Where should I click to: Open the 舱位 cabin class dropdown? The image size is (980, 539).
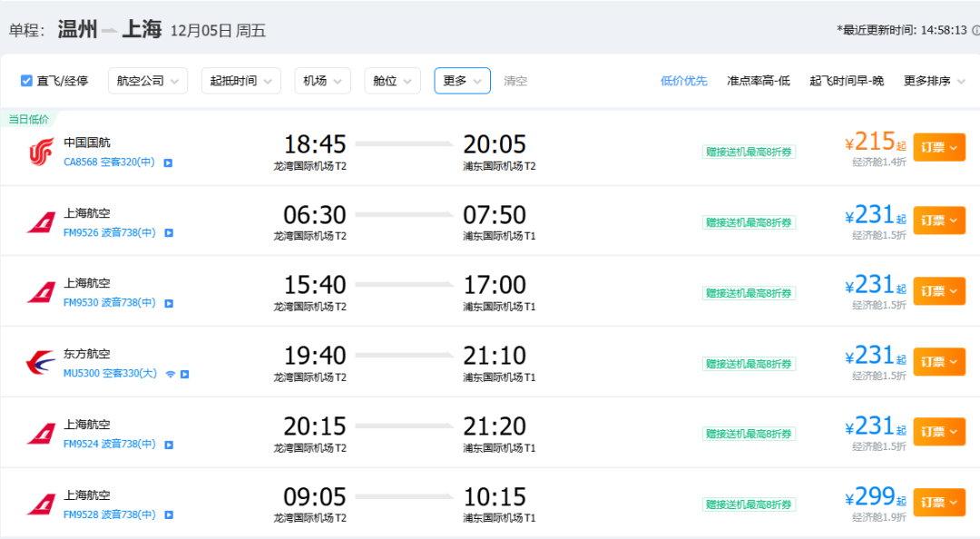pyautogui.click(x=392, y=81)
